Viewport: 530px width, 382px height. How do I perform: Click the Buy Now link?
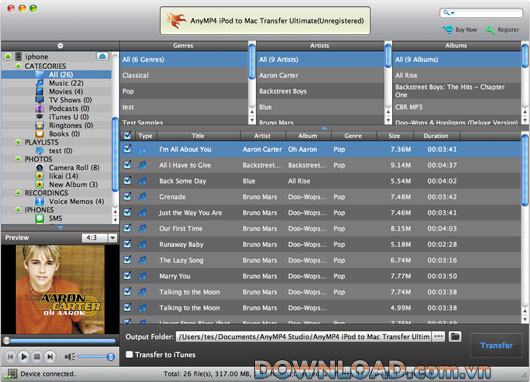click(x=466, y=30)
